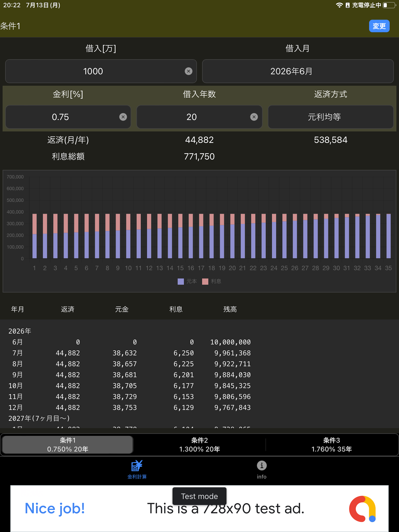Switch to 条件3 1.760% 35年
399x532 pixels.
pos(331,445)
